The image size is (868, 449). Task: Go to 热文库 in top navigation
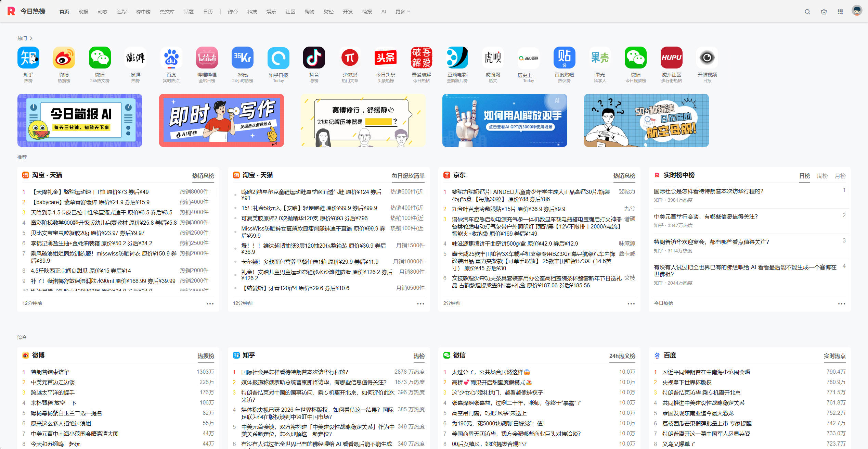point(167,12)
